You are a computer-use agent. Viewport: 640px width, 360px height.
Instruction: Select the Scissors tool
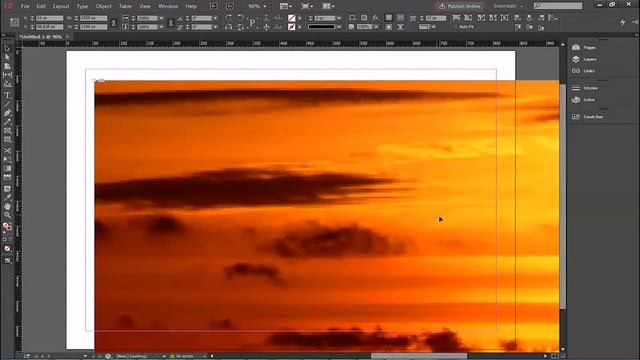tap(7, 151)
